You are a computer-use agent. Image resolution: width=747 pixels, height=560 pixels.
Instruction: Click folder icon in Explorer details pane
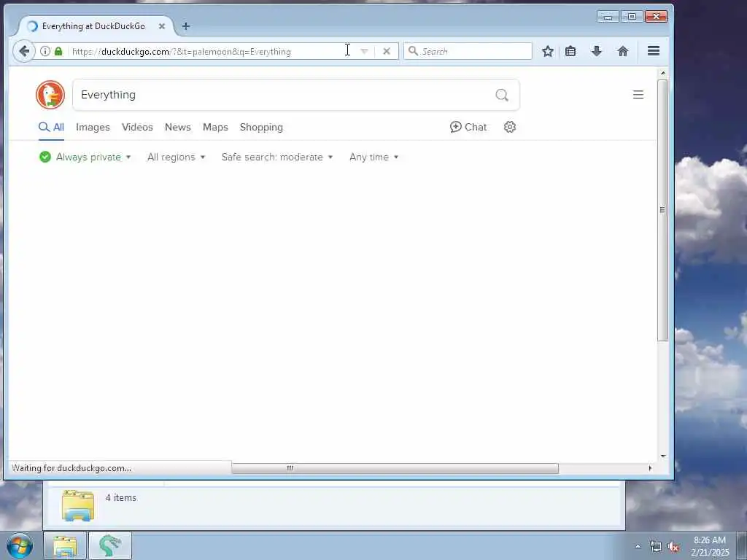[77, 506]
